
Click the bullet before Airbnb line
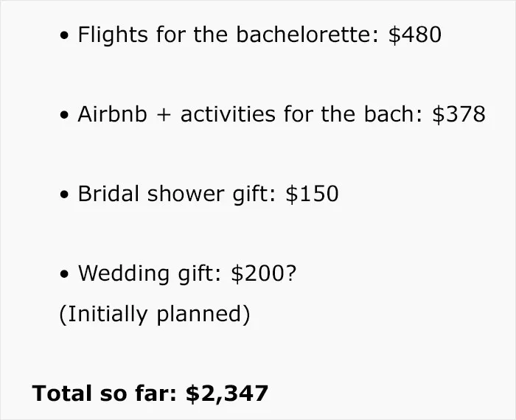(x=65, y=115)
